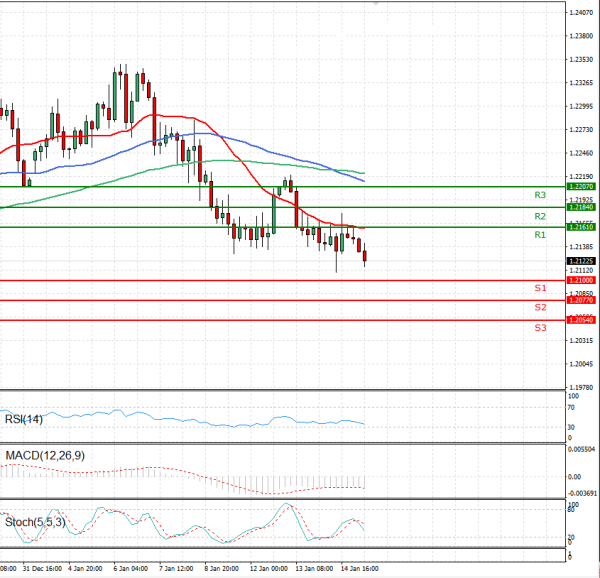Click the 1.23800 price axis value

pyautogui.click(x=581, y=36)
